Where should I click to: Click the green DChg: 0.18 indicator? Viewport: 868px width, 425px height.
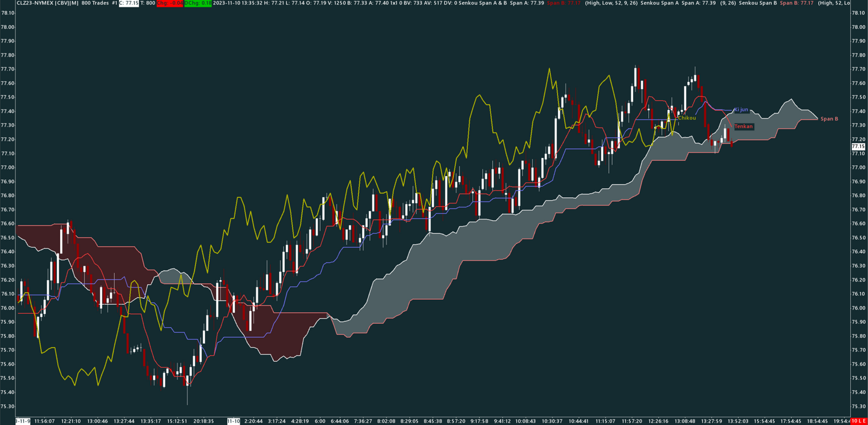197,4
